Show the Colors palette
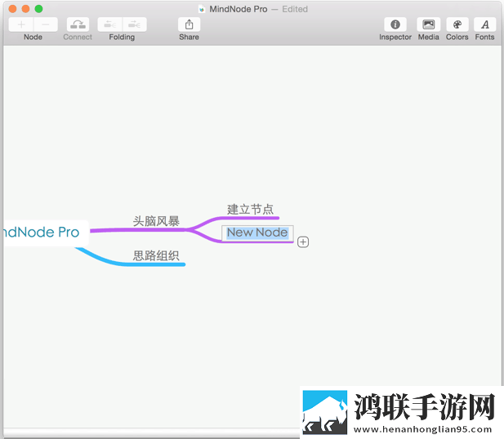 tap(457, 24)
